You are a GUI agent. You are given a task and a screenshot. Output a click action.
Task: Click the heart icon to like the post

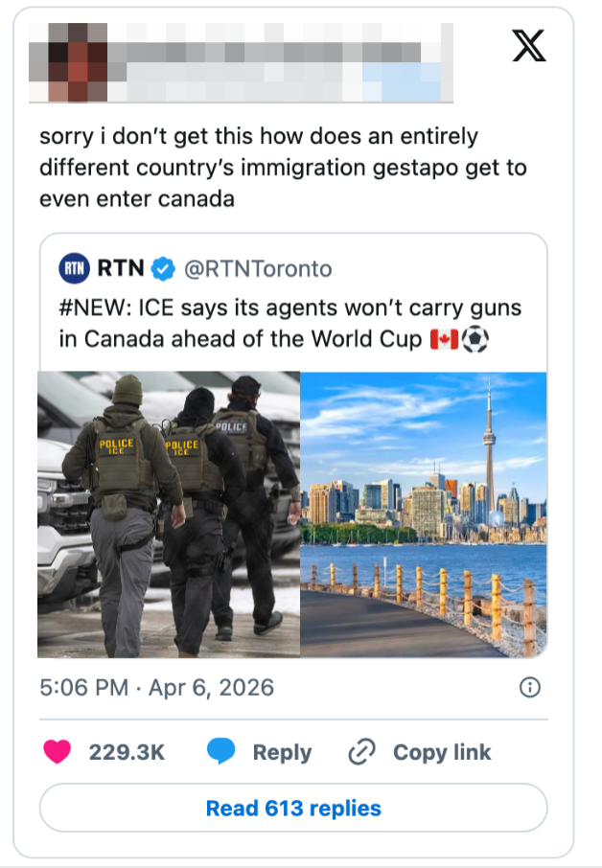pos(59,752)
